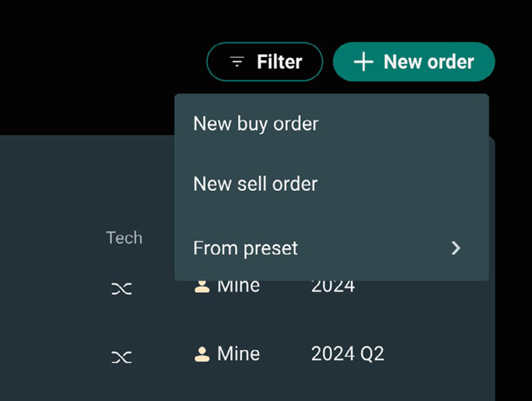532x401 pixels.
Task: Click the filter lines icon
Action: (237, 62)
